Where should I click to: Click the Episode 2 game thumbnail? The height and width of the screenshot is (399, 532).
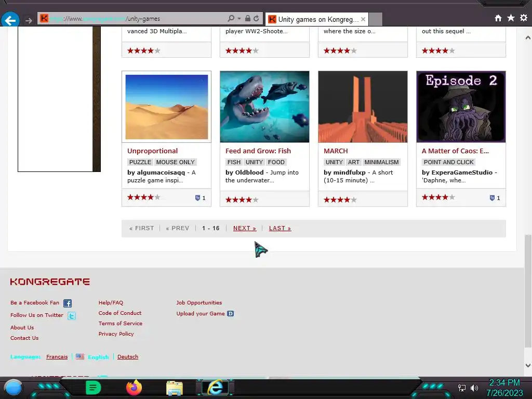coord(461,107)
